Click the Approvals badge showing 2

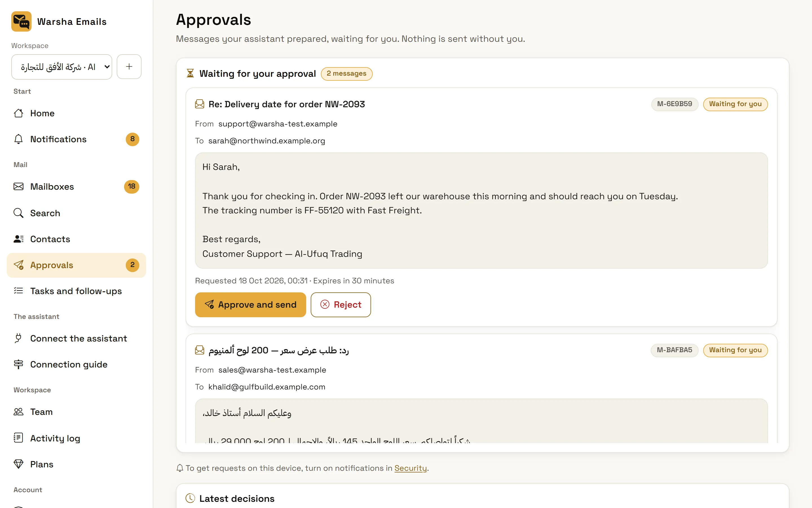coord(133,265)
